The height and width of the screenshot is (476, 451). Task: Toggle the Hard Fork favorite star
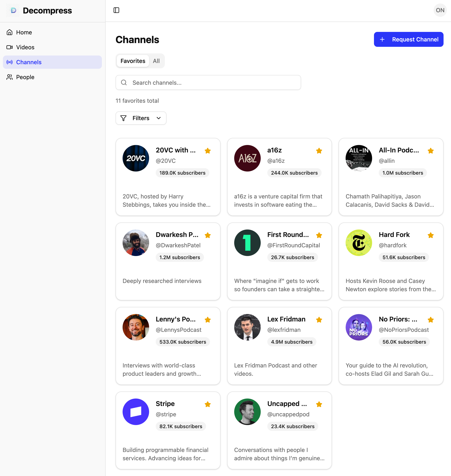pyautogui.click(x=430, y=235)
